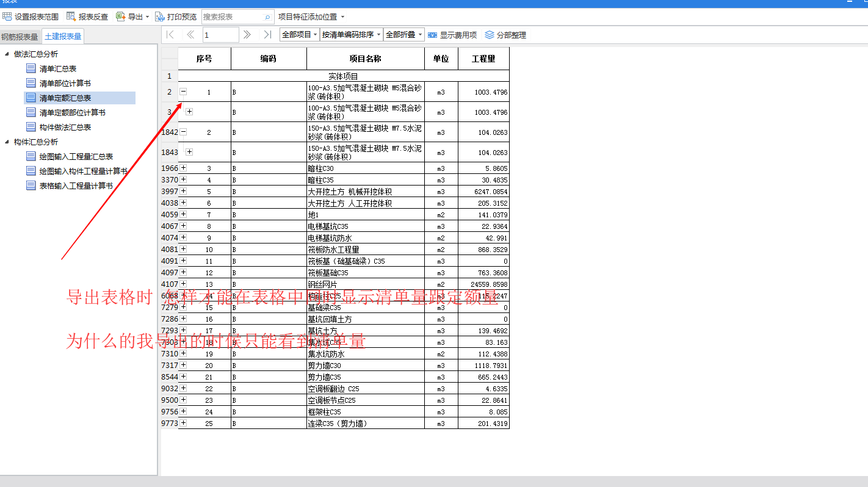Expand the 基坑回填土方 row
This screenshot has width=868, height=487.
pyautogui.click(x=183, y=319)
